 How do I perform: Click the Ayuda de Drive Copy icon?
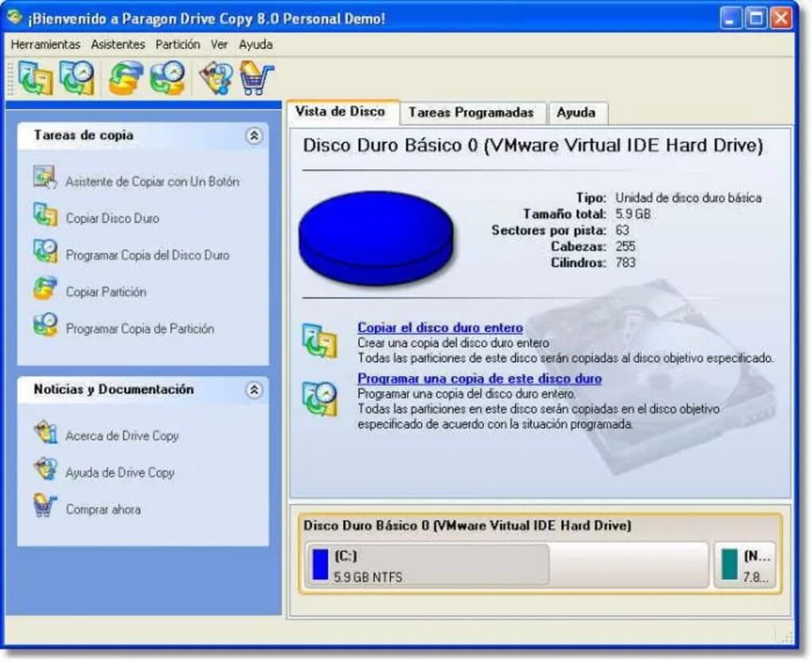(45, 469)
